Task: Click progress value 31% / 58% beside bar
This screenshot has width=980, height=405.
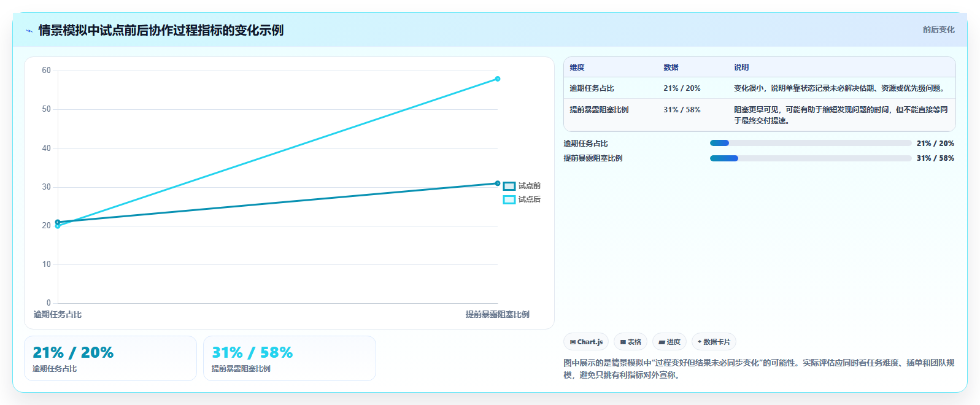Action: 935,158
